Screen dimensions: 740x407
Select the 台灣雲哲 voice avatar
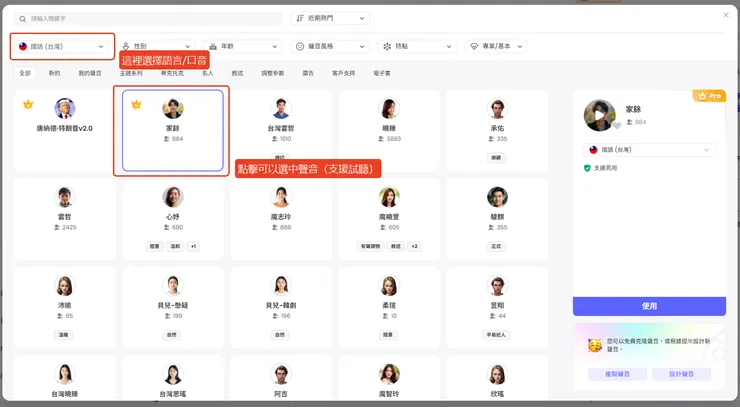coord(281,109)
